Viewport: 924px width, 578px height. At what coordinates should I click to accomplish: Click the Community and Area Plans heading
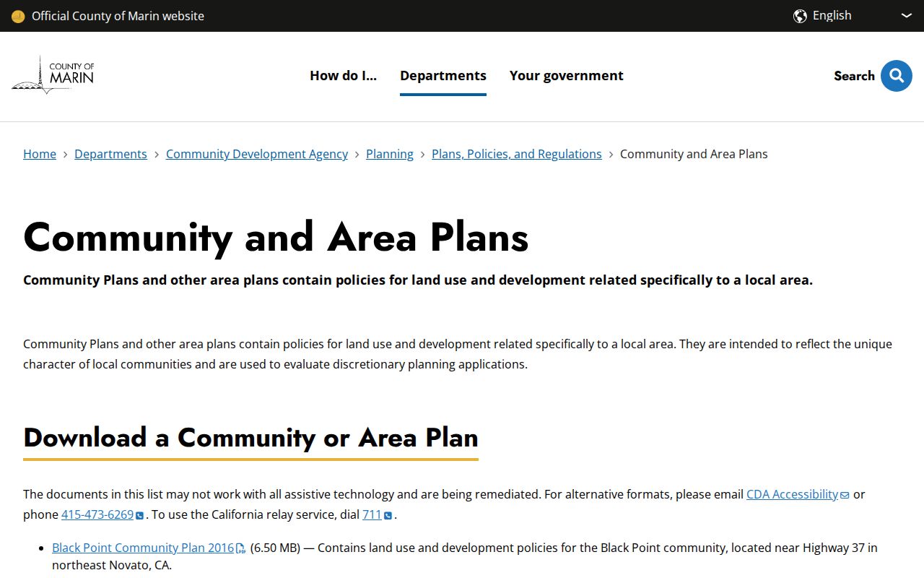[276, 237]
